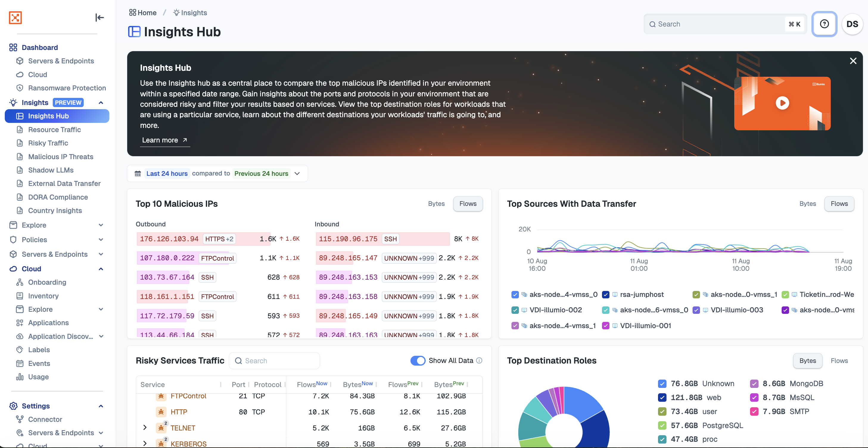Image resolution: width=868 pixels, height=448 pixels.
Task: Select Flows in Top Destination Roles
Action: (839, 361)
